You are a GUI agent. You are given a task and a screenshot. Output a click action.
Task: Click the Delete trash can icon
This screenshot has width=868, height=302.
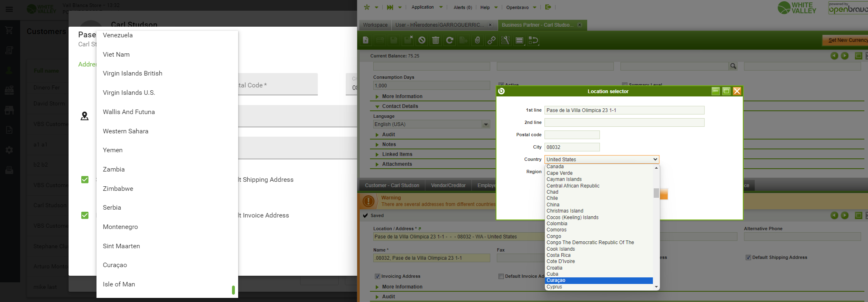click(x=436, y=40)
